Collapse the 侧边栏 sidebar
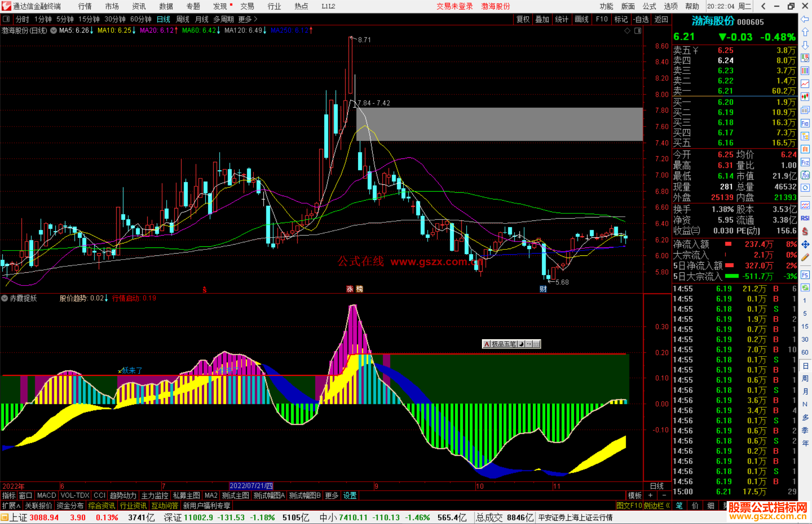 (657, 506)
